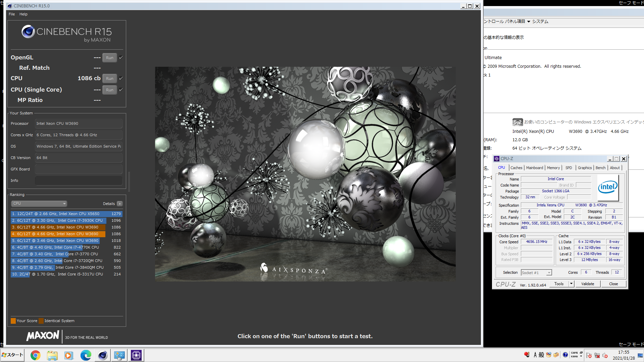Switch to the Mainboard tab in CPU-Z
Screen dimensions: 644x362
534,168
